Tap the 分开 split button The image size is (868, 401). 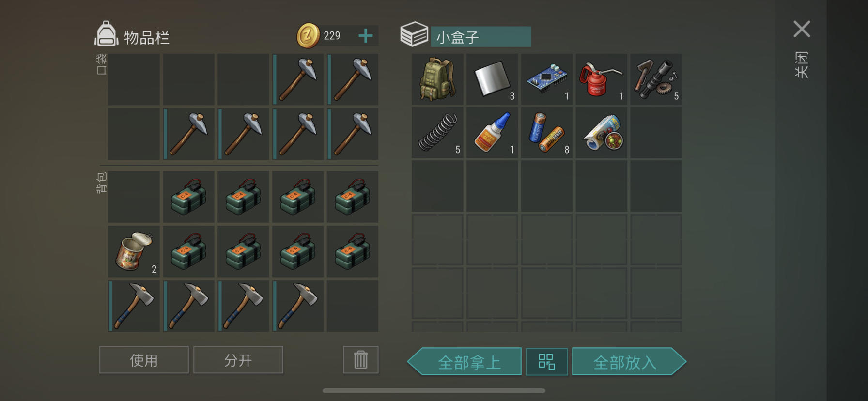point(238,360)
